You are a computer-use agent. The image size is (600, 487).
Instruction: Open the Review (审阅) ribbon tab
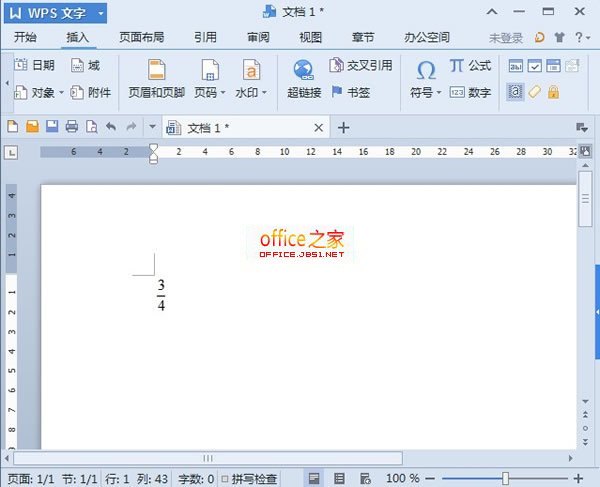(x=258, y=37)
